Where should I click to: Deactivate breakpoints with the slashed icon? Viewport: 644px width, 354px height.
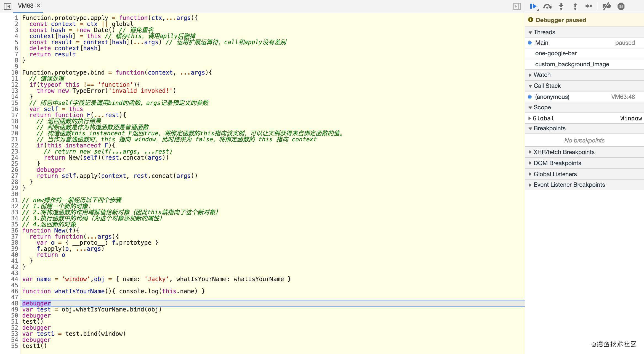tap(607, 6)
